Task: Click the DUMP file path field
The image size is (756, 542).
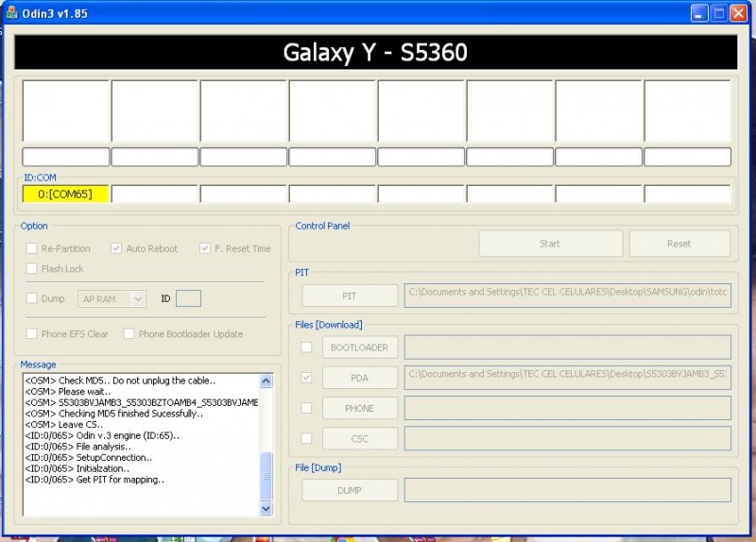Action: pyautogui.click(x=568, y=490)
